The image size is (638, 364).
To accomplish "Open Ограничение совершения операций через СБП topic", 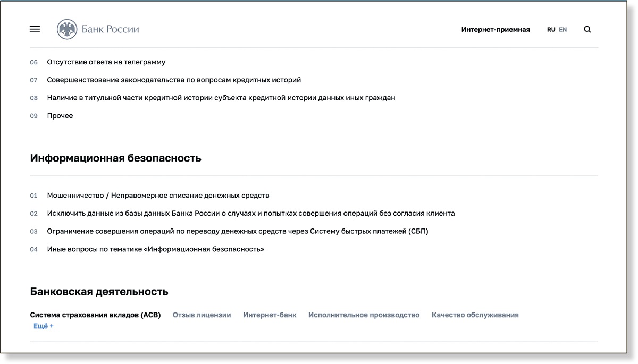I will coord(237,231).
